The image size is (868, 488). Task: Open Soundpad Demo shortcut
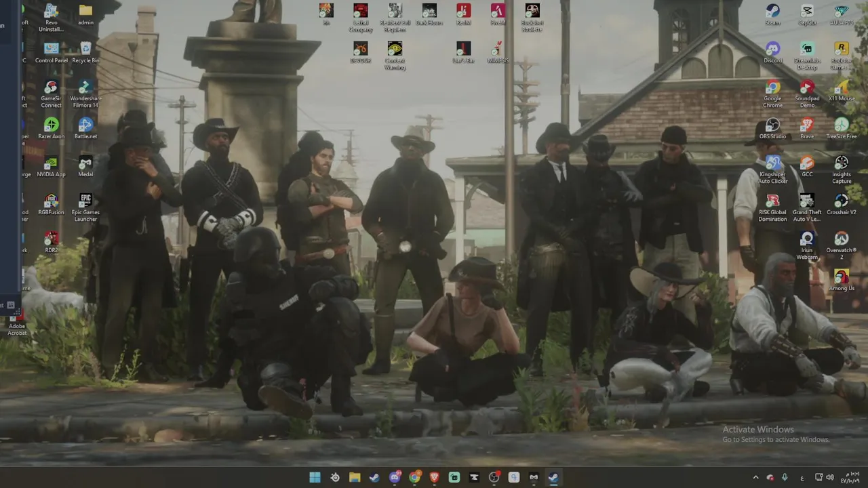click(x=807, y=94)
